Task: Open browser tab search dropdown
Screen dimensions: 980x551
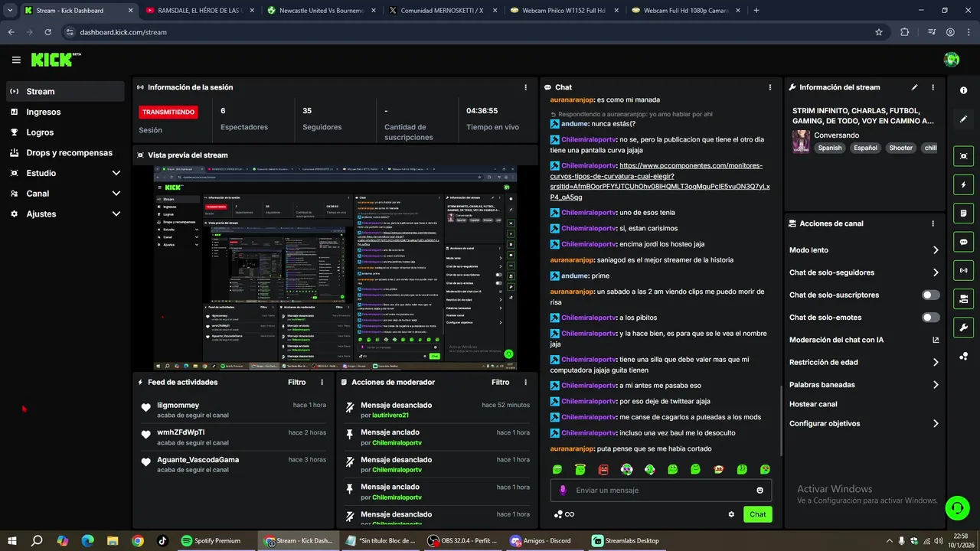Action: [x=10, y=11]
